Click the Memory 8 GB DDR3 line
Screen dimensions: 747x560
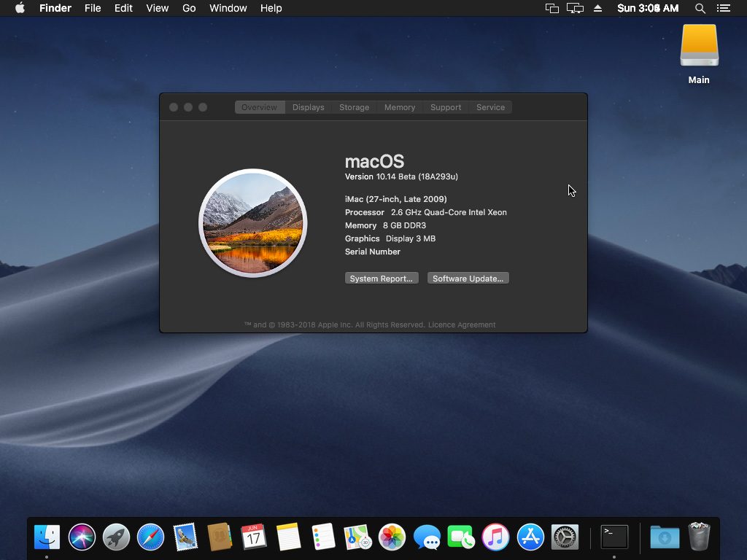coord(385,225)
